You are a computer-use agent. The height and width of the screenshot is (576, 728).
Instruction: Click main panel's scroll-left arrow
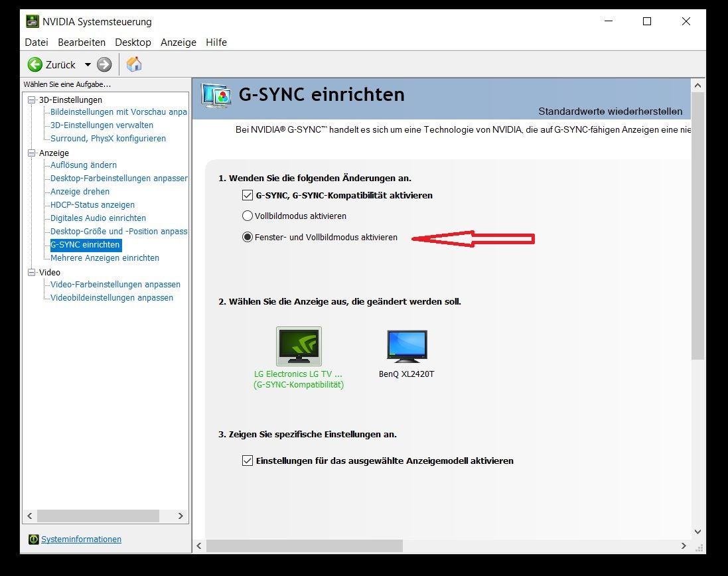click(198, 546)
